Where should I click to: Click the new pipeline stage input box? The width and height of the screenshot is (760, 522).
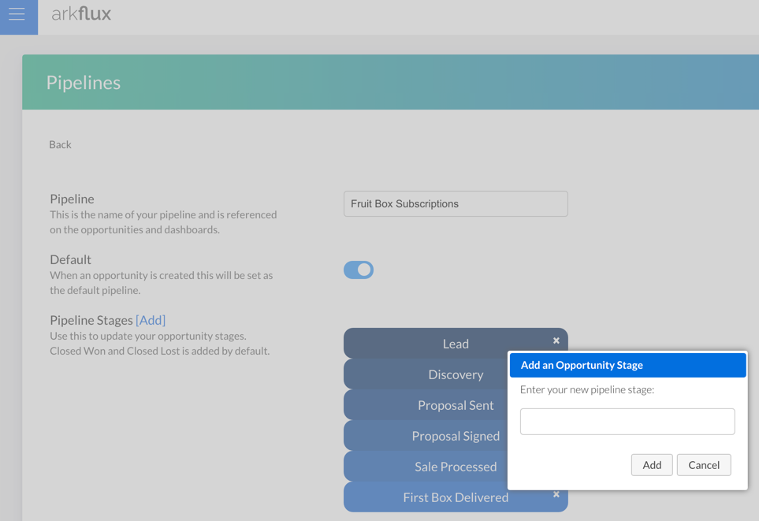coord(627,421)
